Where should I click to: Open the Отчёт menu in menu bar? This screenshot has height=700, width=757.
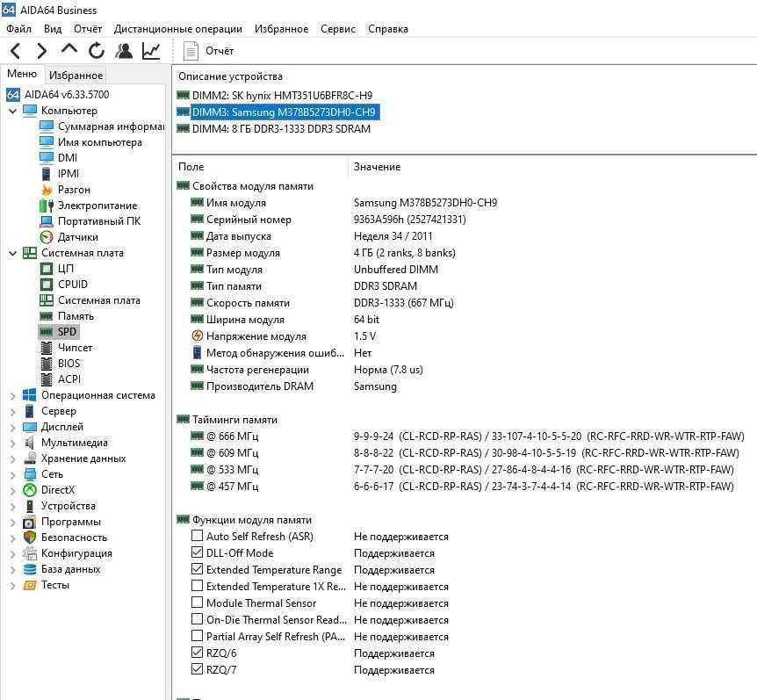[x=88, y=29]
